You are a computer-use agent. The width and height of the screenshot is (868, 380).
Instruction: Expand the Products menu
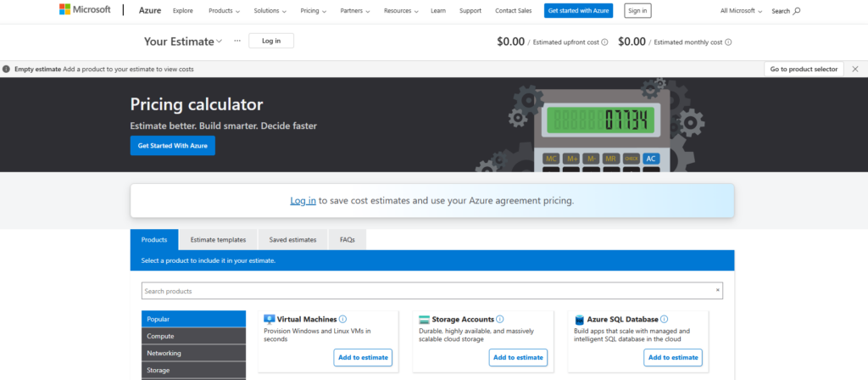[224, 10]
